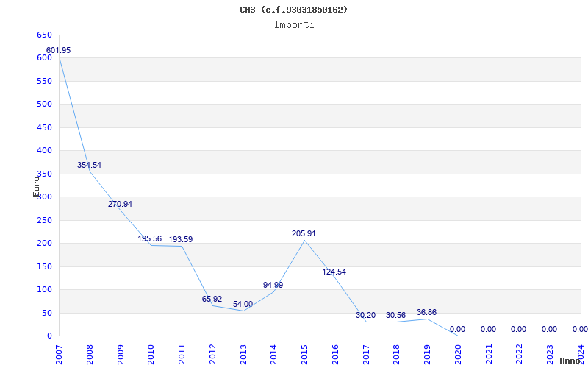588x368 pixels.
Task: Select the 193.59 data label
Action: (180, 240)
